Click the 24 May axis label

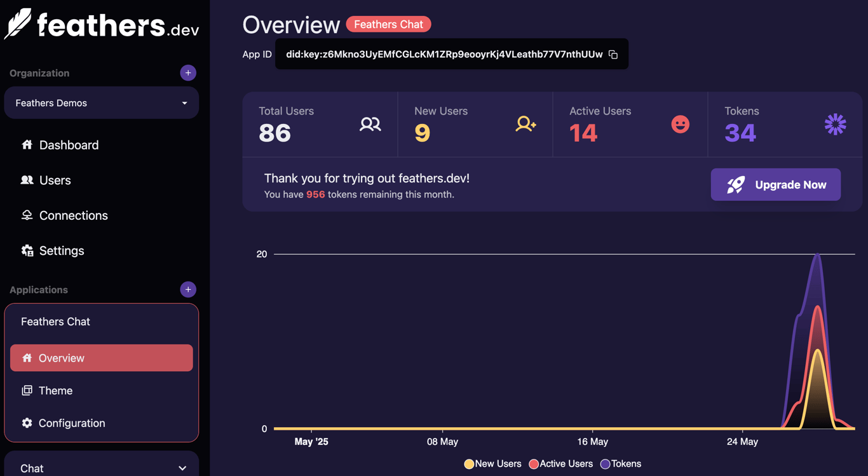point(742,442)
